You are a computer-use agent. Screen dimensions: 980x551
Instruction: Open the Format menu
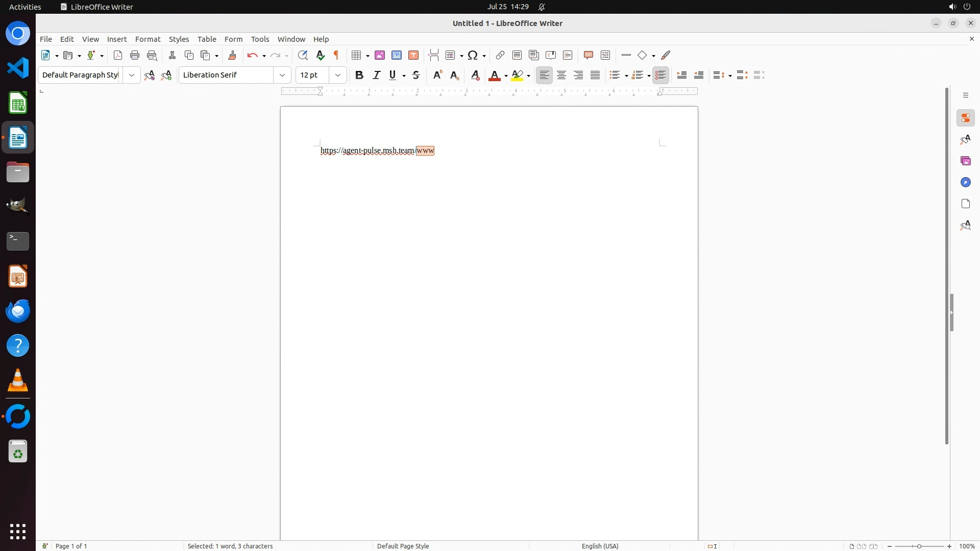pyautogui.click(x=148, y=39)
